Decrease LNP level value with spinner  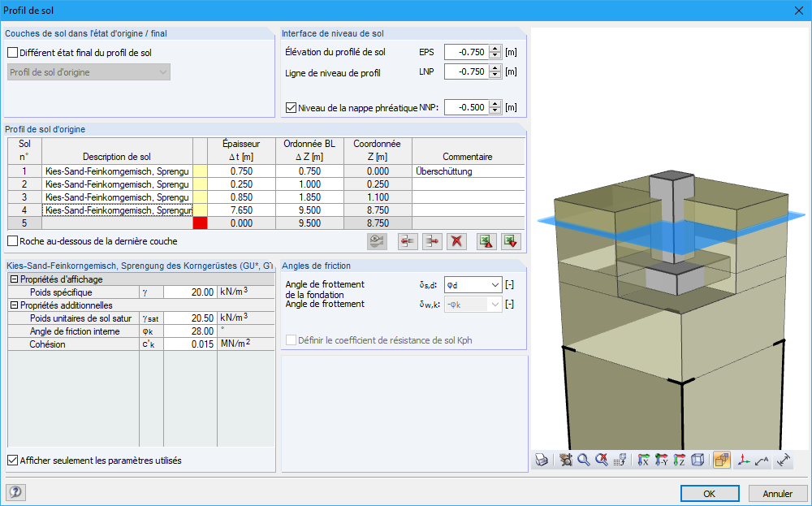[495, 75]
